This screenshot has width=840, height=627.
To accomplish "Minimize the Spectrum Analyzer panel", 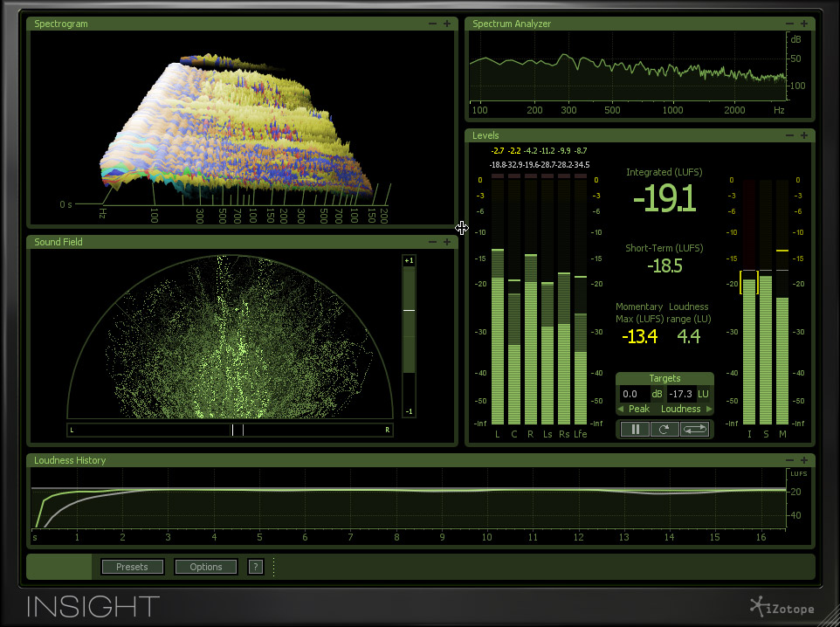I will click(x=790, y=24).
